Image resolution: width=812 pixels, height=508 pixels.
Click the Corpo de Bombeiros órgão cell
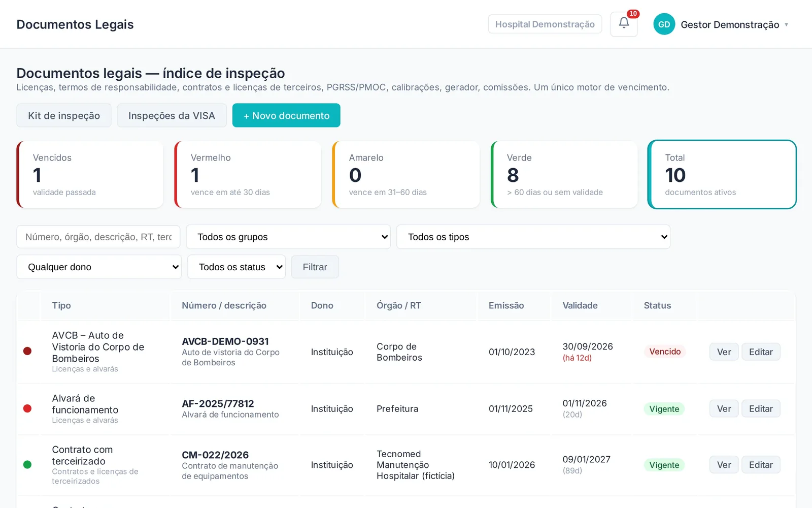(399, 352)
